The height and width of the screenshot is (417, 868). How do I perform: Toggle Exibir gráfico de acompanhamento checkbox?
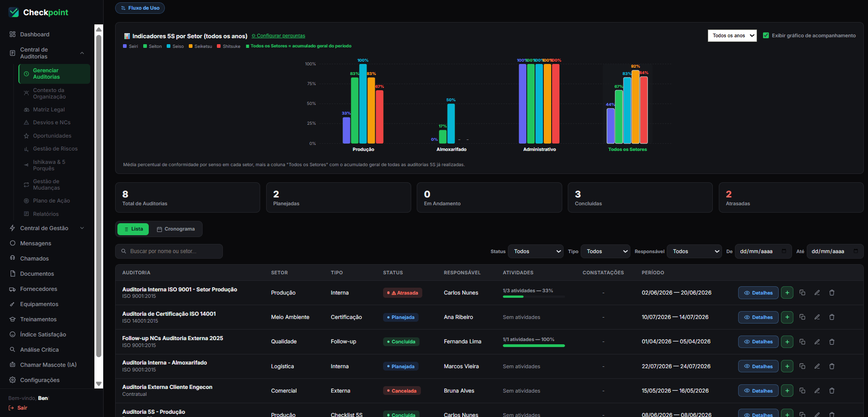766,35
